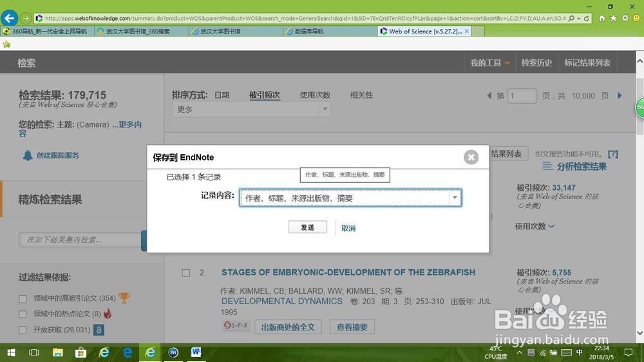Click the browser forward arrow button
The image size is (644, 362).
[x=26, y=18]
